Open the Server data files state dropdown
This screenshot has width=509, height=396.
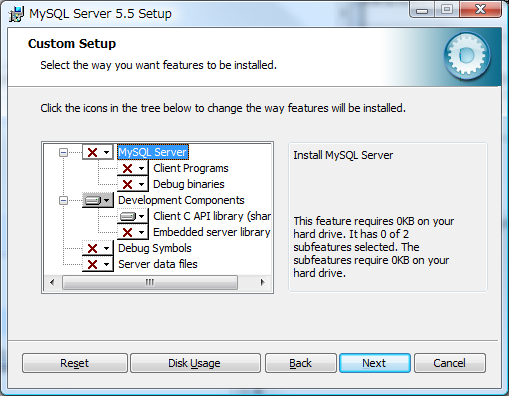(x=98, y=264)
